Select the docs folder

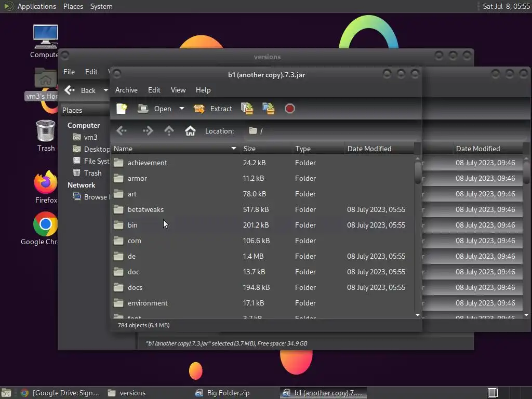pos(262,288)
